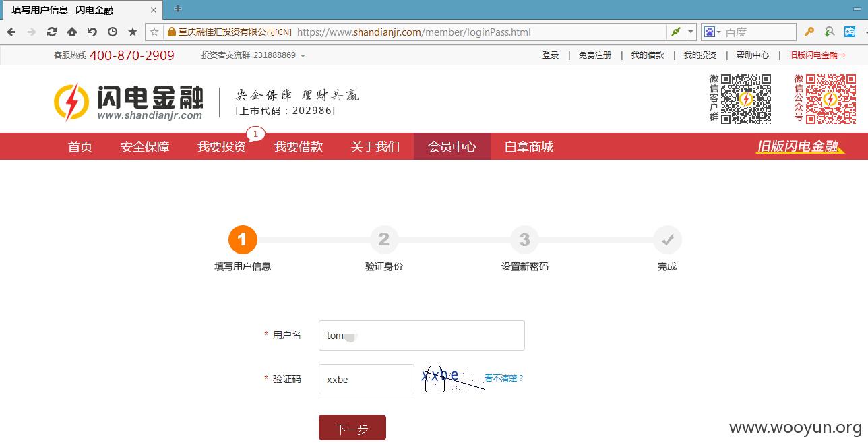Click the 闪电金融 logo

(x=128, y=102)
